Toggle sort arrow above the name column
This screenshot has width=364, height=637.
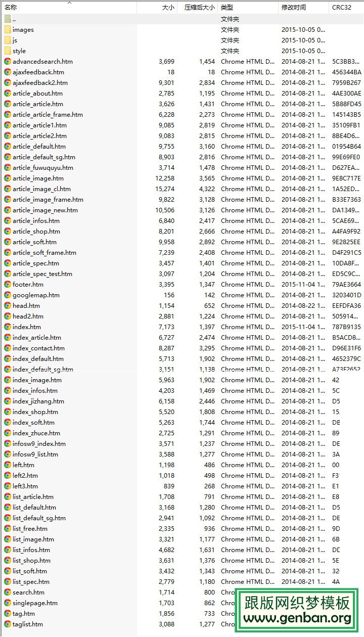click(69, 3)
